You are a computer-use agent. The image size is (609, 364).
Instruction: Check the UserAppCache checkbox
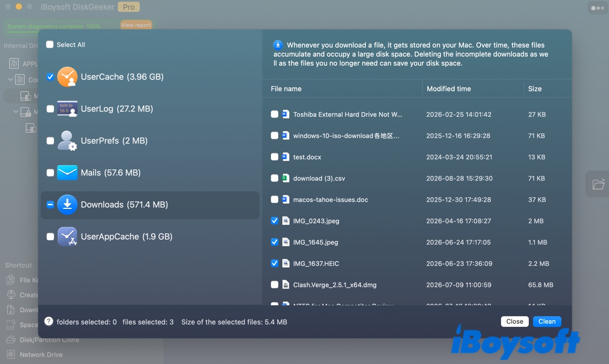pyautogui.click(x=50, y=237)
